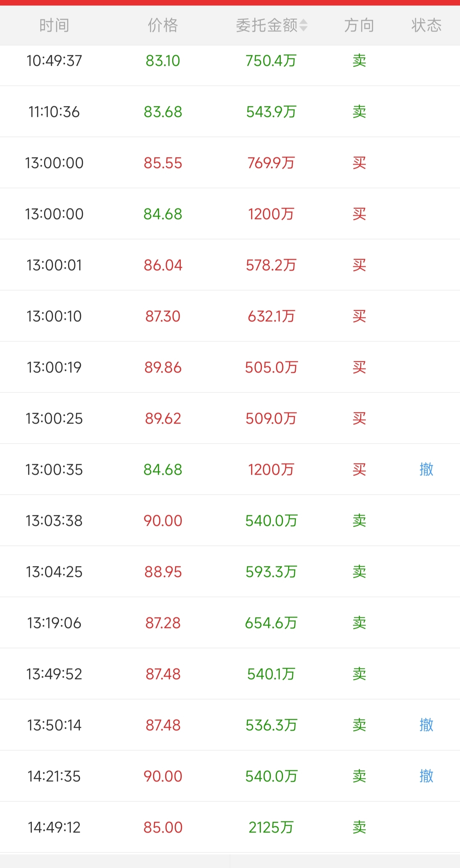This screenshot has height=868, width=460.
Task: Click price 83.68 in the 11:10:36 row
Action: pos(163,111)
